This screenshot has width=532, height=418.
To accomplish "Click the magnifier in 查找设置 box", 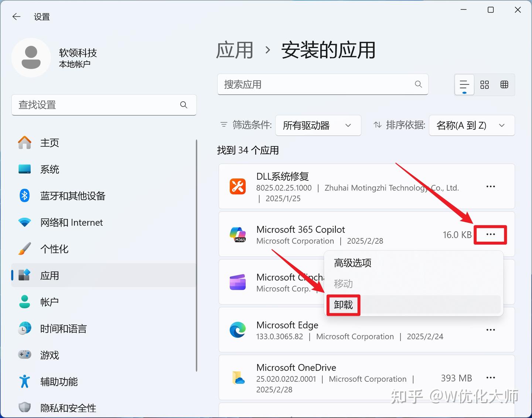I will click(x=184, y=105).
